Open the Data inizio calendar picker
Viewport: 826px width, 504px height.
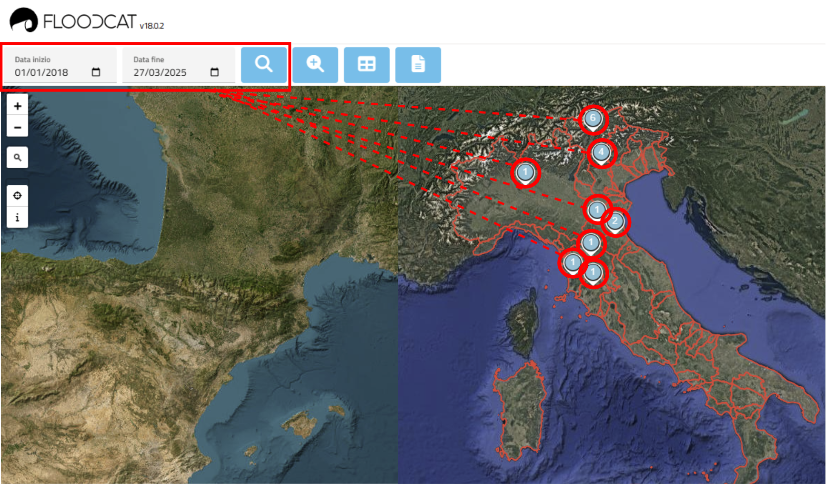(x=96, y=72)
